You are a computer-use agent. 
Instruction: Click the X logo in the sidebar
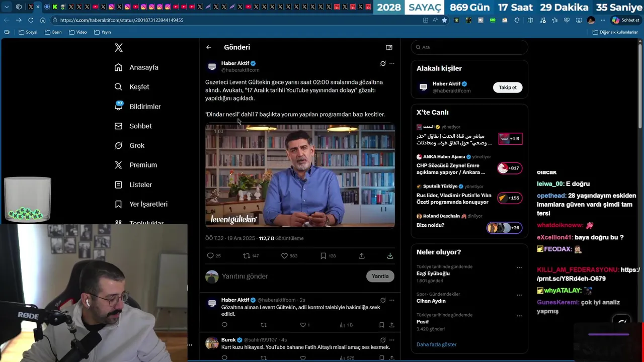119,48
